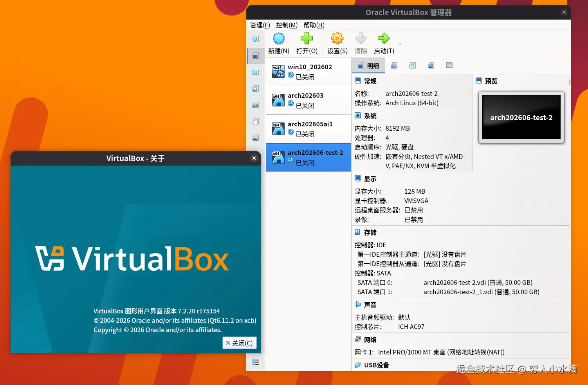Start the VM with the 启动(T) arrow
Screen dimensions: 588x385
(384, 38)
